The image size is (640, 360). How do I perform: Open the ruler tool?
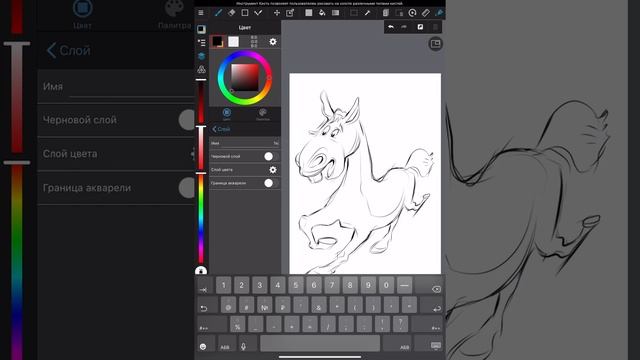tap(426, 13)
